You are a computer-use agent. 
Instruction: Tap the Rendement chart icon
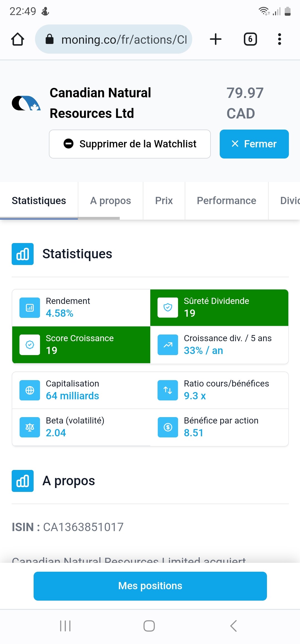(x=30, y=308)
